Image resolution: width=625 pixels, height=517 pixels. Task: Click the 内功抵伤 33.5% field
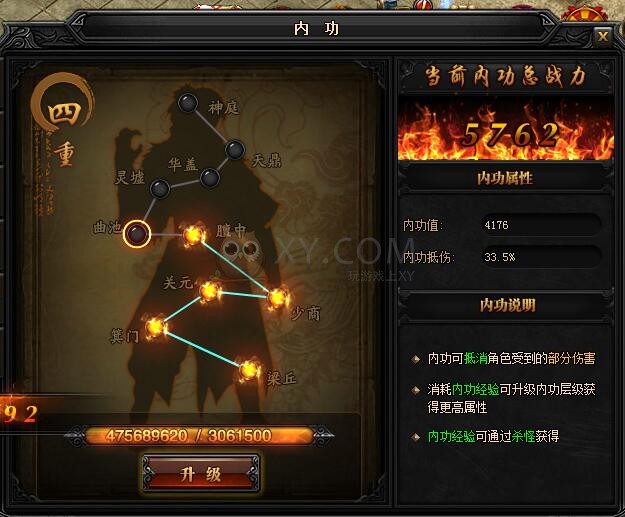point(541,257)
